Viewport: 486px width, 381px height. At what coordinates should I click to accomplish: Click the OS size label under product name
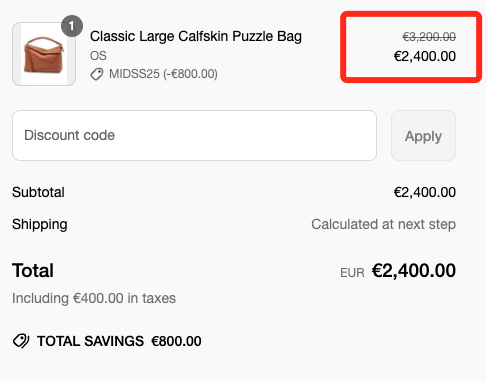pyautogui.click(x=98, y=56)
